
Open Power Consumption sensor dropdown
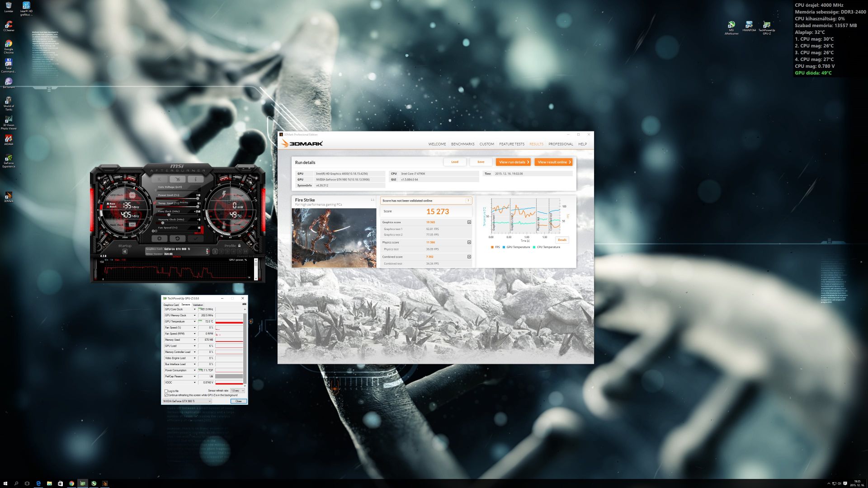click(x=195, y=370)
